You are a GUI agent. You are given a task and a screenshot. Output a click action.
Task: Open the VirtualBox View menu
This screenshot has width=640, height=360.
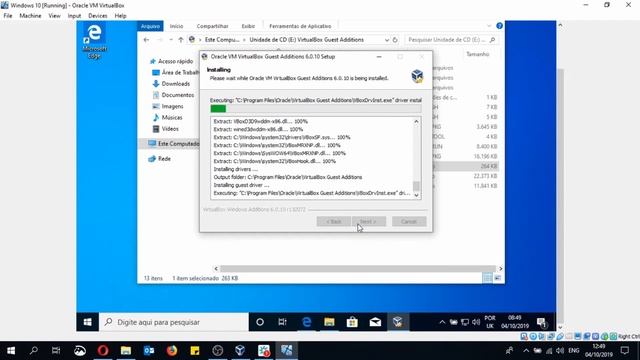[54, 16]
